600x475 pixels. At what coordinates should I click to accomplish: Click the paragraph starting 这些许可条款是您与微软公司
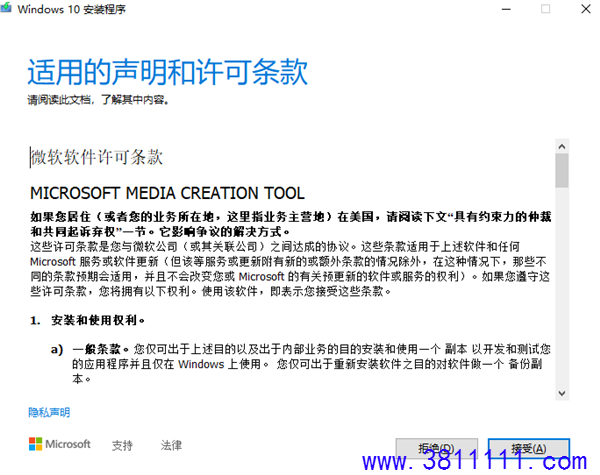[290, 269]
